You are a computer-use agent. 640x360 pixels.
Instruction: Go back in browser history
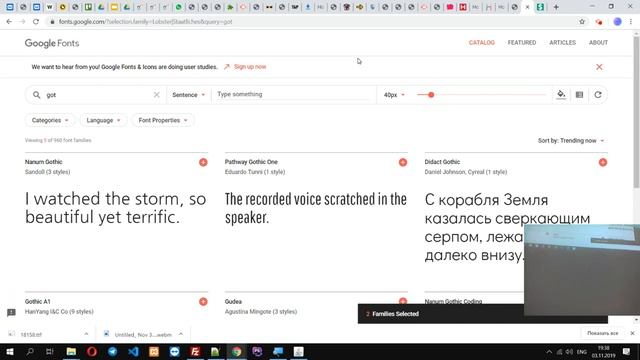click(x=9, y=22)
